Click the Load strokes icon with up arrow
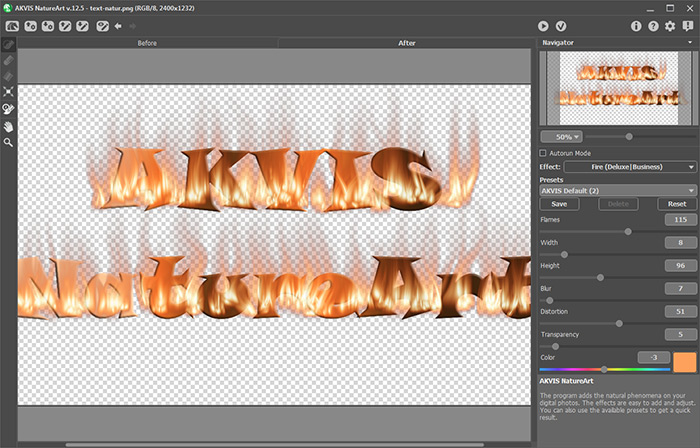 point(65,26)
